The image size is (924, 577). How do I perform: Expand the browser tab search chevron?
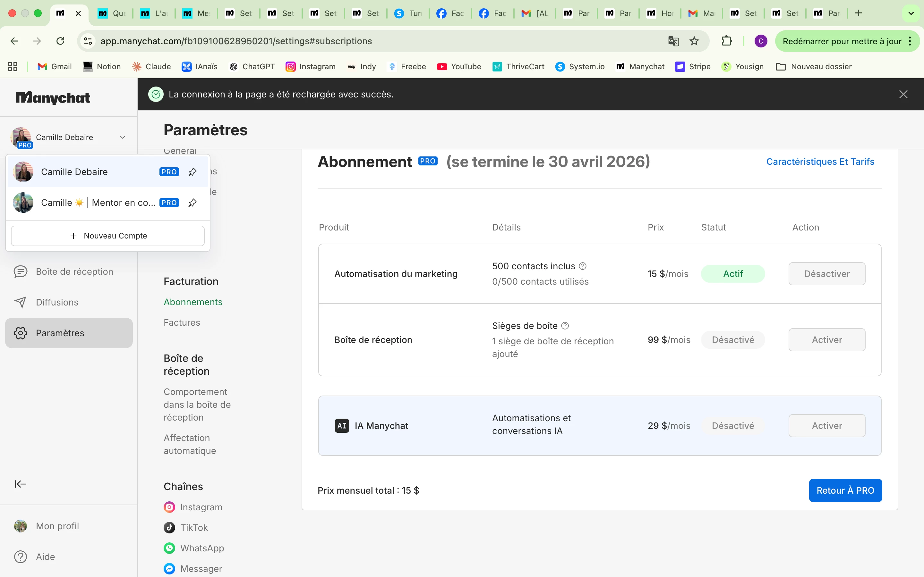(x=911, y=13)
